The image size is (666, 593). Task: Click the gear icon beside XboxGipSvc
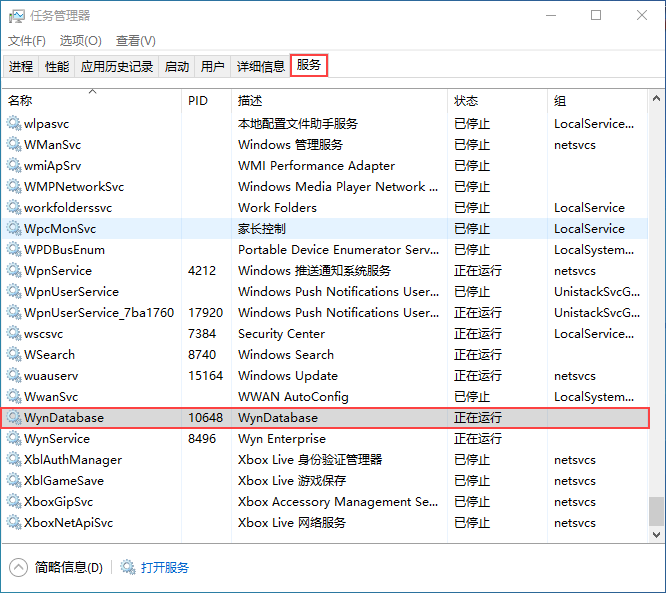tap(14, 502)
